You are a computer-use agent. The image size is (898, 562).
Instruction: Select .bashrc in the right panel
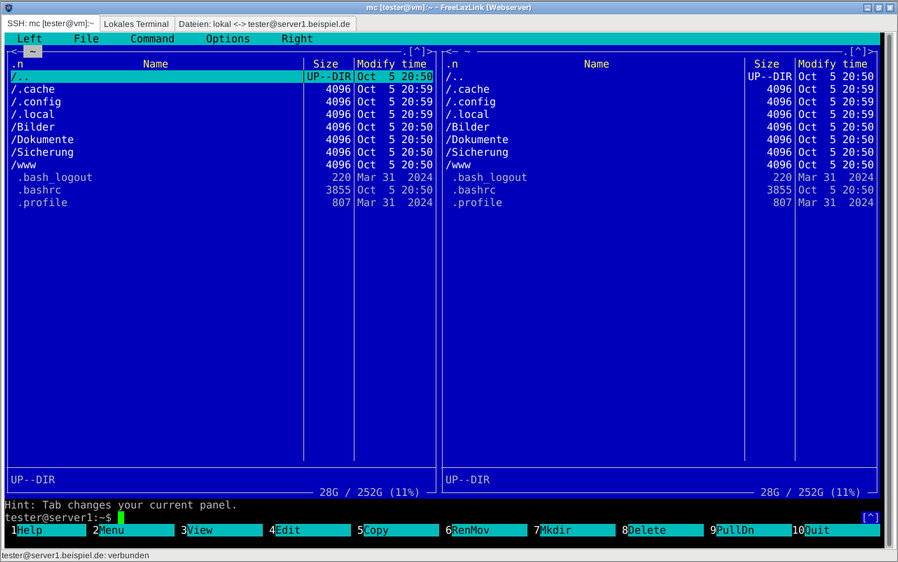click(660, 190)
